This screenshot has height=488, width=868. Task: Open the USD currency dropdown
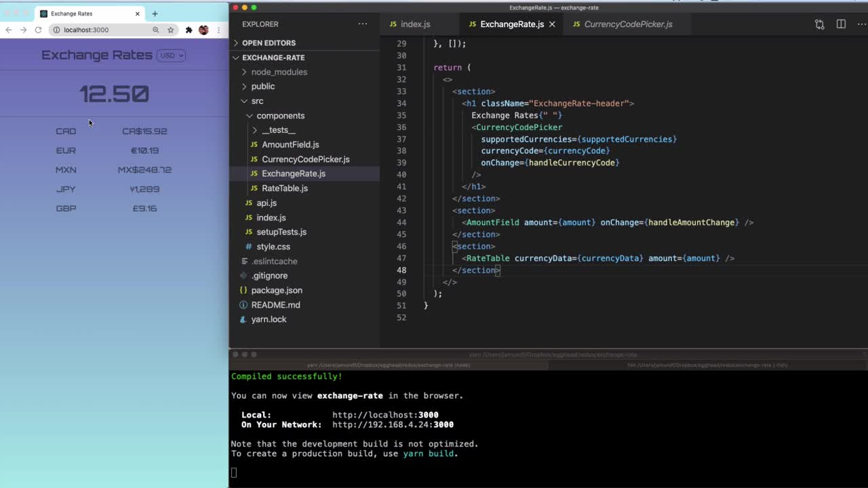[x=171, y=56]
